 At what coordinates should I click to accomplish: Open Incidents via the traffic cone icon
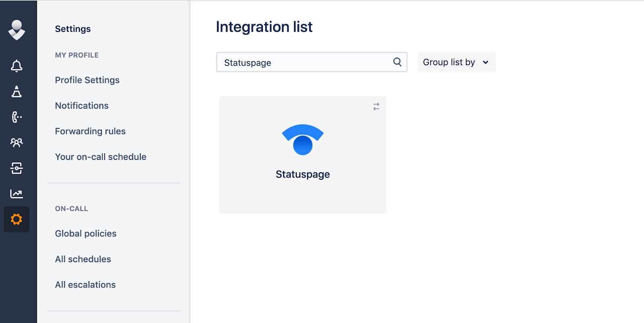point(17,92)
